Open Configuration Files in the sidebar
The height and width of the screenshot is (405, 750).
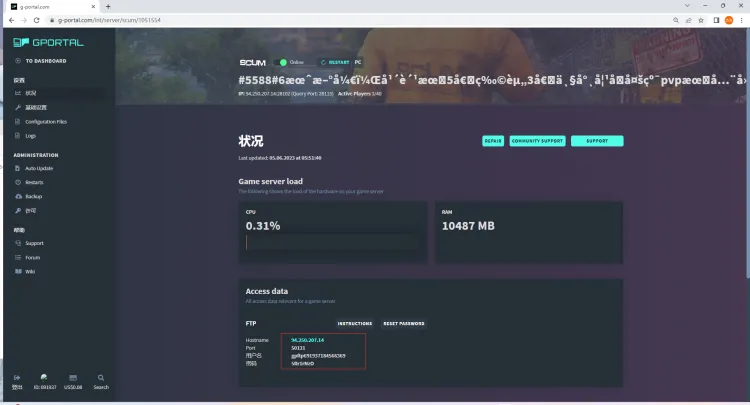45,121
